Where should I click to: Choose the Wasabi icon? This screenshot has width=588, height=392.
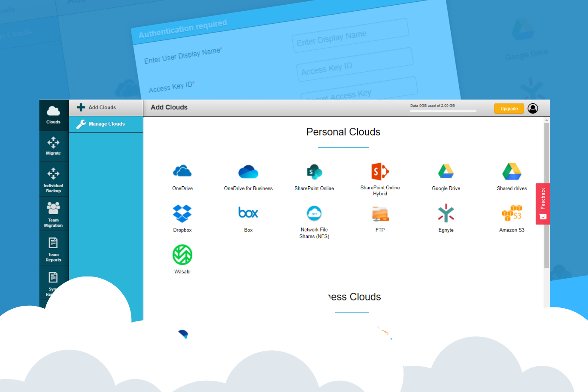pyautogui.click(x=182, y=255)
